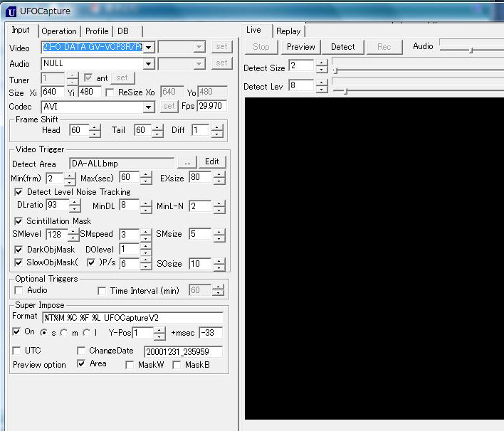The height and width of the screenshot is (431, 504).
Task: Click the Preview button
Action: 300,47
